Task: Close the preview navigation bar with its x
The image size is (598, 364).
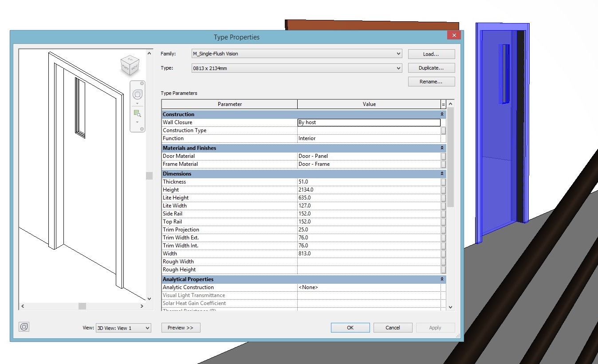Action: pyautogui.click(x=142, y=83)
